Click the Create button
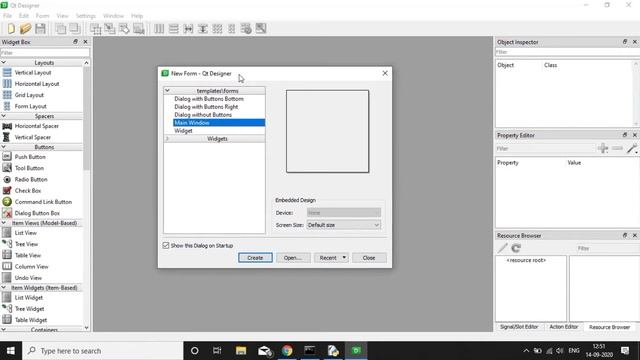The width and height of the screenshot is (640, 360). pos(255,258)
